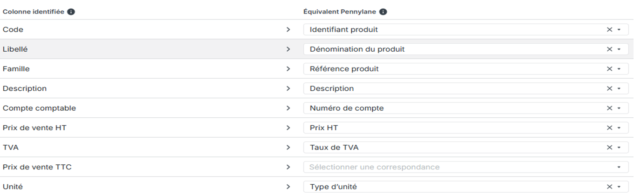Click info icon beside Équivalent Pennylane

[383, 12]
